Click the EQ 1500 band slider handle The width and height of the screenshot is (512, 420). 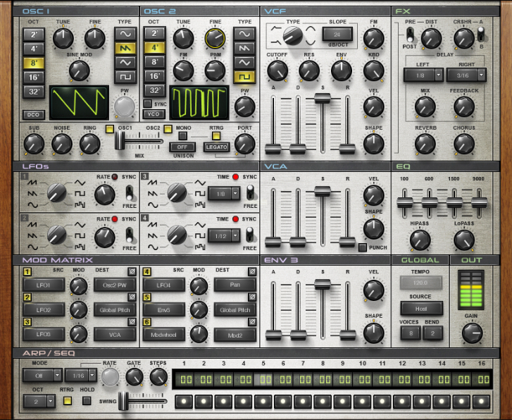click(x=454, y=202)
